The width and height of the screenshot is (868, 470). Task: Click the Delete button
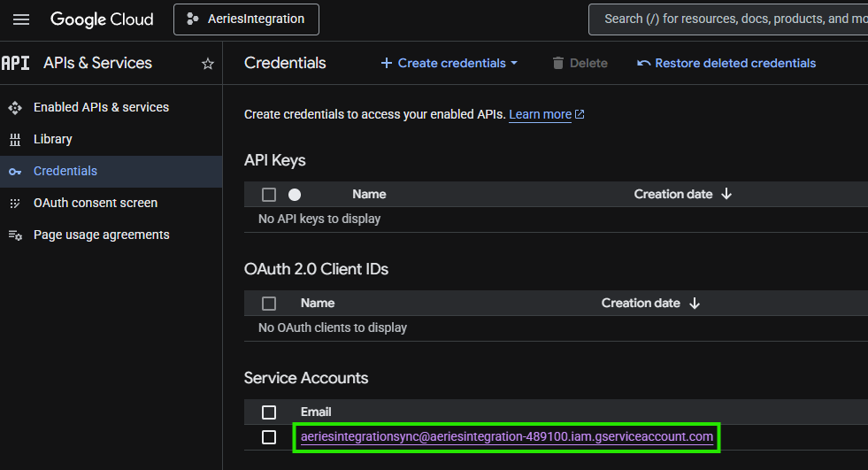pyautogui.click(x=580, y=63)
